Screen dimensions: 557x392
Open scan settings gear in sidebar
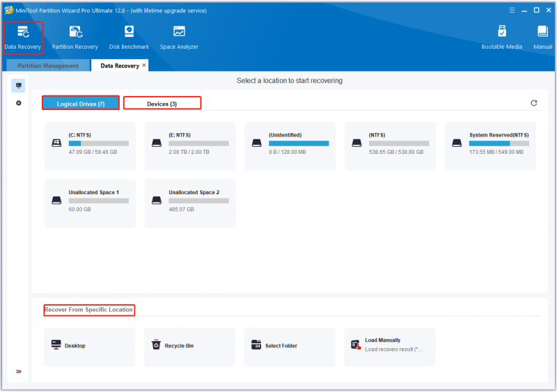[x=19, y=103]
